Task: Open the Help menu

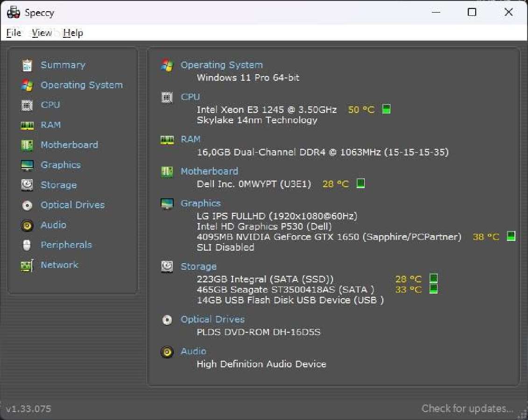Action: click(x=73, y=33)
